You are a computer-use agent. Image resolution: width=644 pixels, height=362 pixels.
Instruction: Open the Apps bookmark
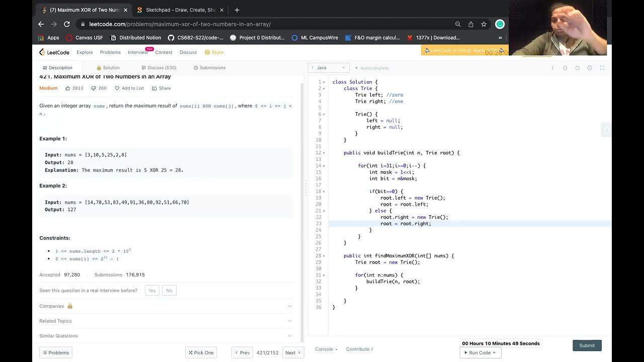point(49,38)
